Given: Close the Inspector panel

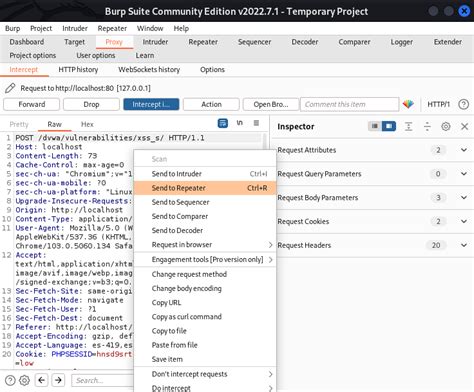Looking at the screenshot, I should tap(464, 126).
